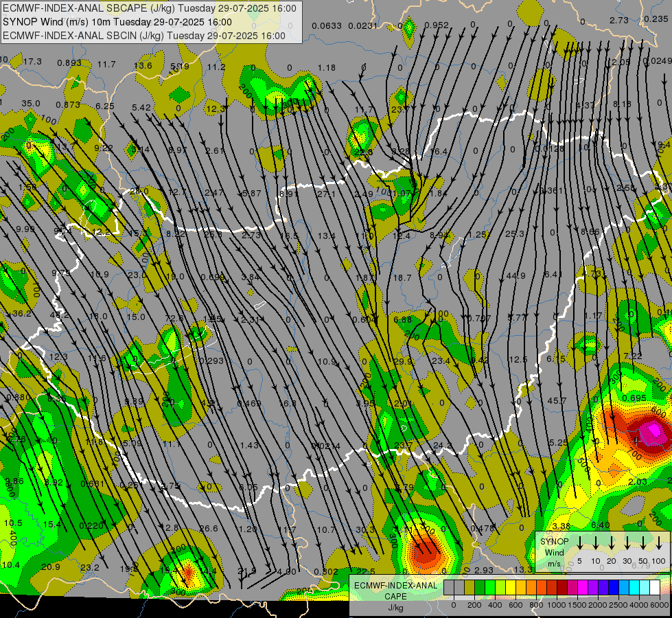Pick the pure yellow CAPE legend swatch
This screenshot has height=618, width=672.
pyautogui.click(x=511, y=587)
